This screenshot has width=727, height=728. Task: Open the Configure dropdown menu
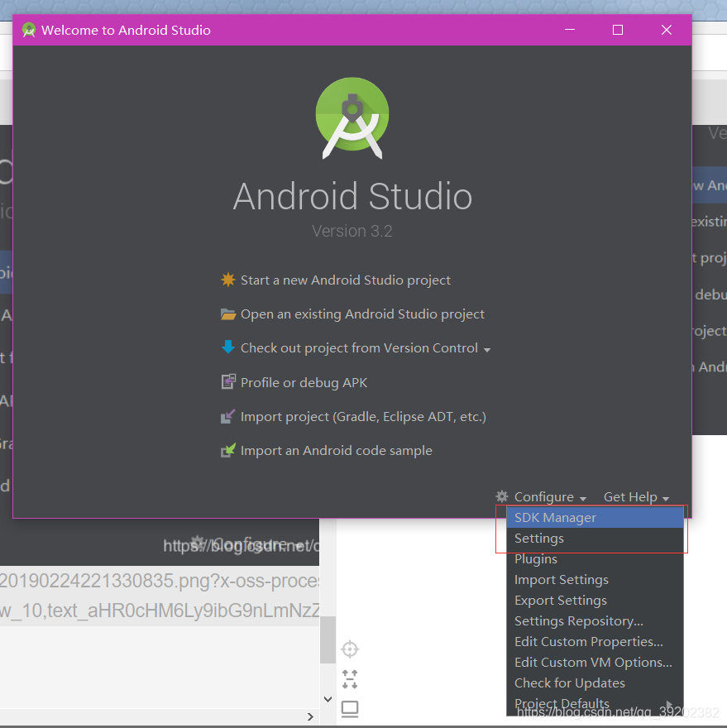click(x=550, y=497)
